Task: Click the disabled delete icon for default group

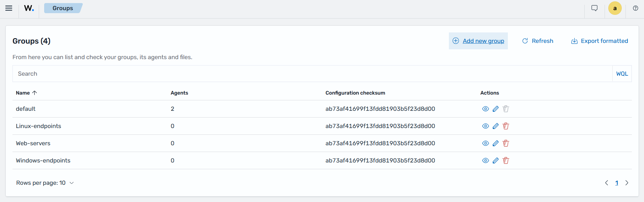Action: [506, 109]
